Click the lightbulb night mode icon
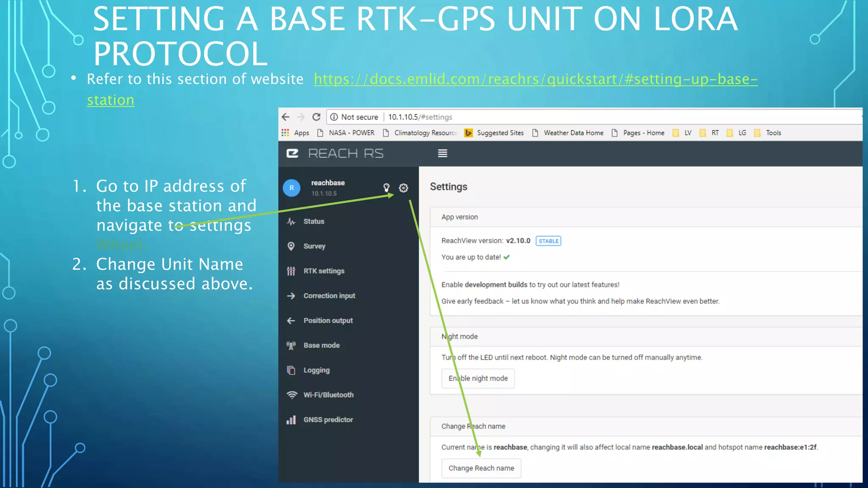The image size is (868, 488). click(x=386, y=187)
